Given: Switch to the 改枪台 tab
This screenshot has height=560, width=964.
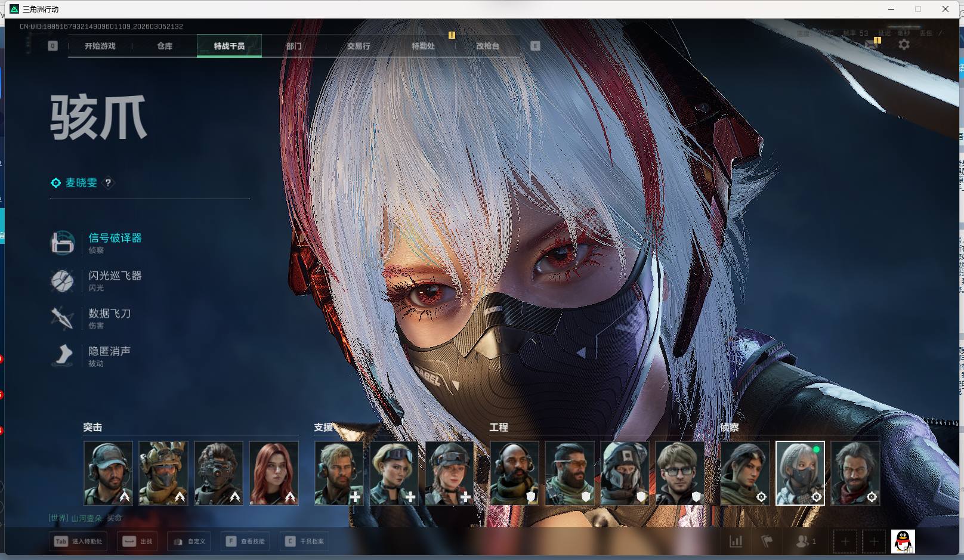Looking at the screenshot, I should 487,46.
